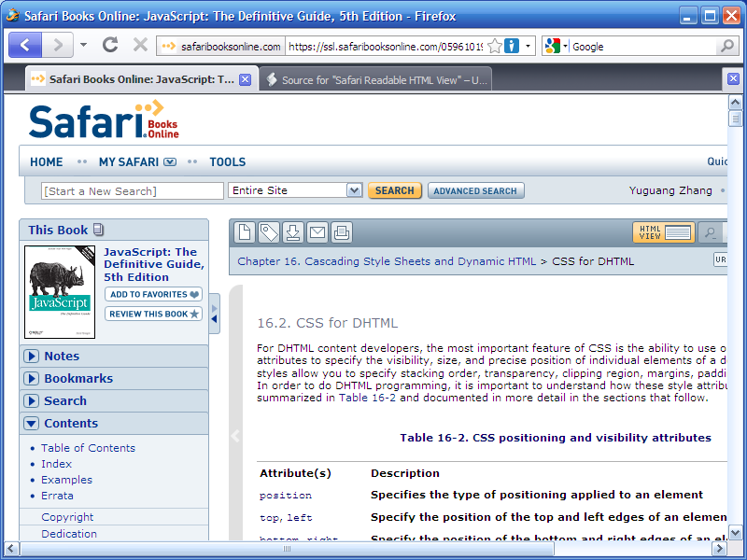Click the print icon in reader toolbar

pos(342,232)
